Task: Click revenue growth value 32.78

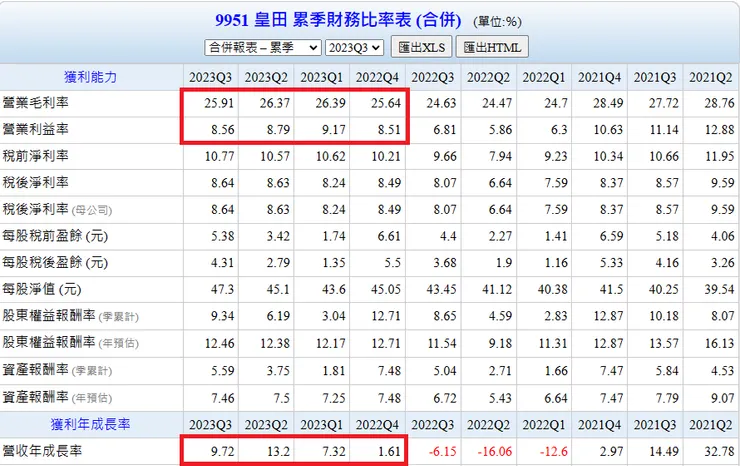Action: 720,452
